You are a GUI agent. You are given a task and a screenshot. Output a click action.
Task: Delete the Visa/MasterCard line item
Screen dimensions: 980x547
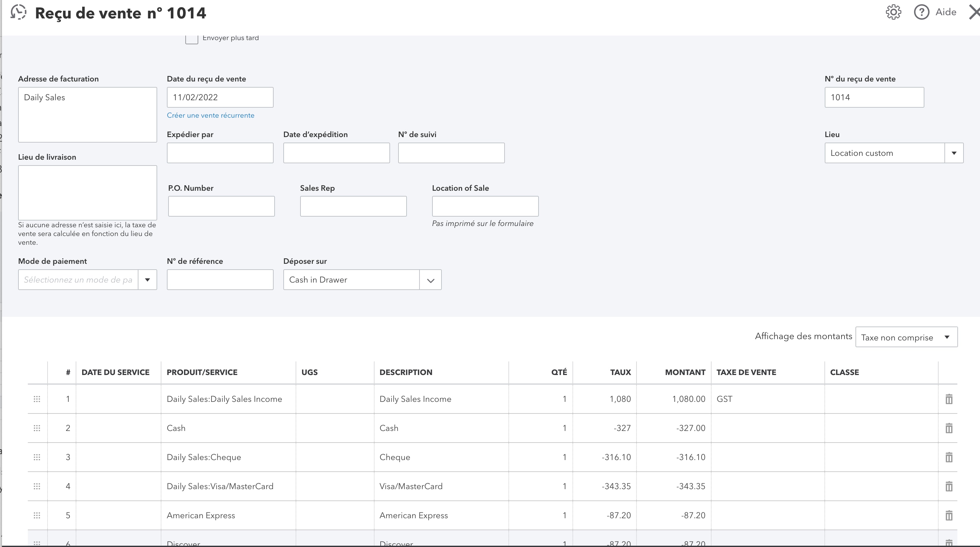pyautogui.click(x=949, y=486)
